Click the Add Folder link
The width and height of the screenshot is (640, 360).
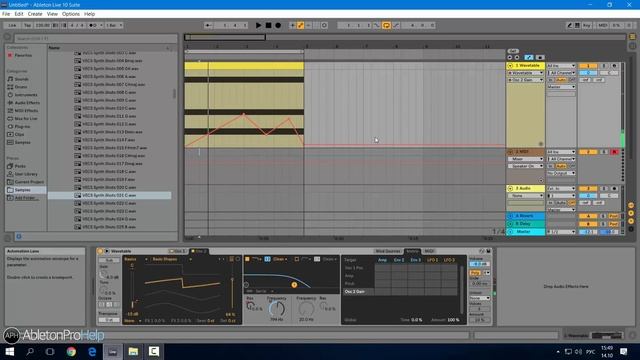point(27,198)
